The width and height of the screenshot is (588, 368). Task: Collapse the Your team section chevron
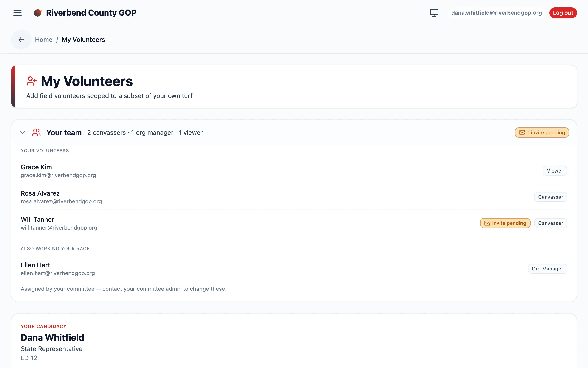tap(23, 133)
